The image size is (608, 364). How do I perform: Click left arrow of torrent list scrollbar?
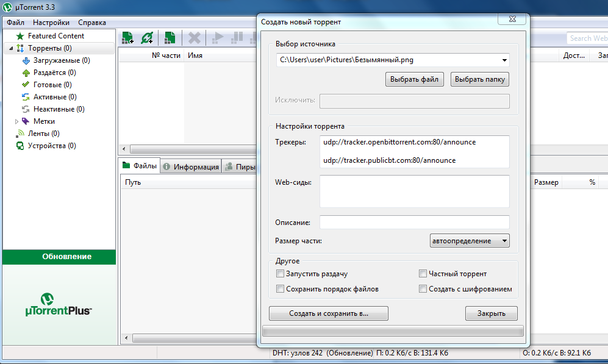[x=124, y=149]
